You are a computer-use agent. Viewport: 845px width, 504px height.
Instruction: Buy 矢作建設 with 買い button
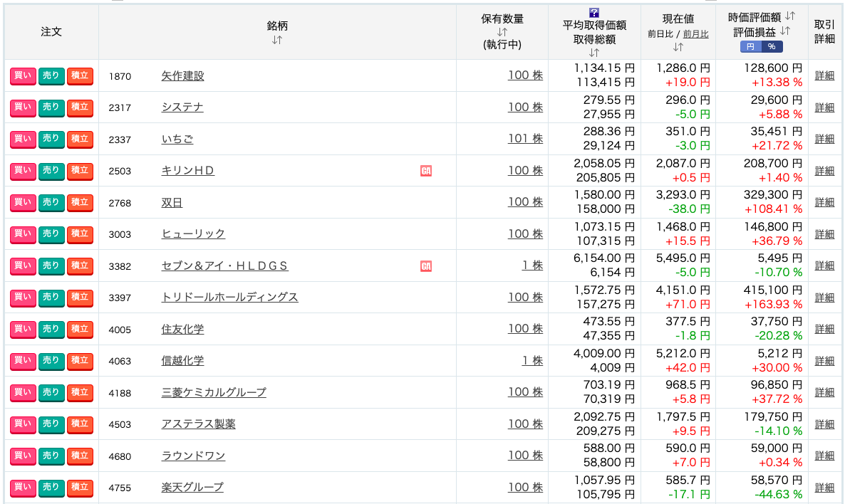coord(23,76)
